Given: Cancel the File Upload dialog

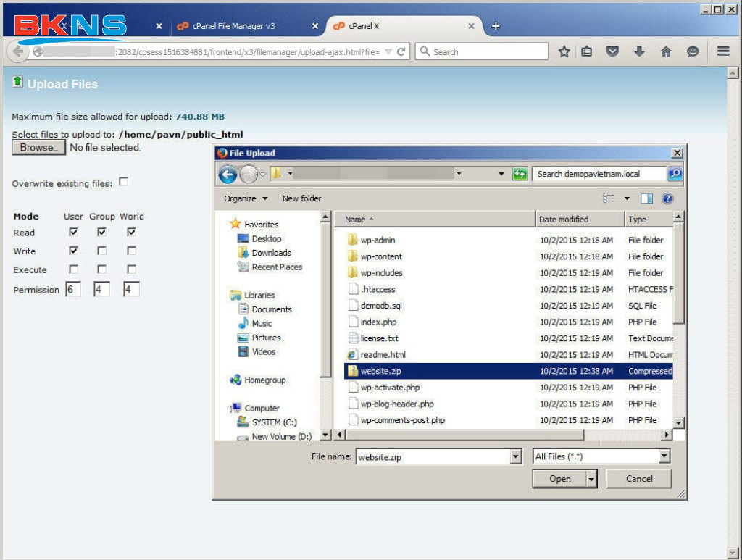Looking at the screenshot, I should pos(638,479).
